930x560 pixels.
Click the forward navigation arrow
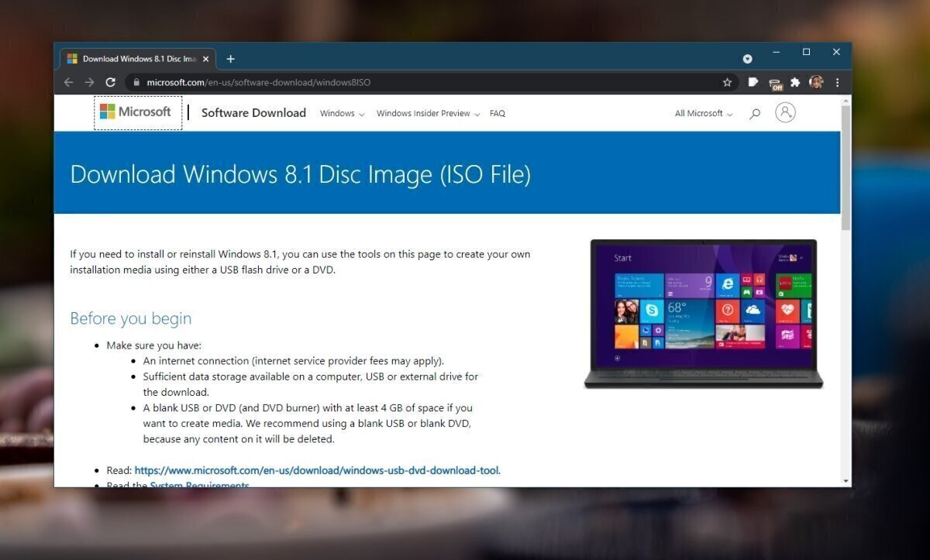pyautogui.click(x=89, y=82)
